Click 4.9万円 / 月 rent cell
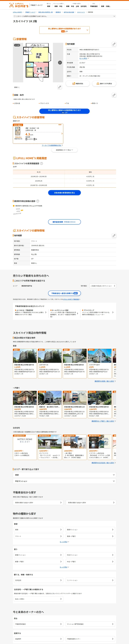 pyautogui.click(x=90, y=176)
